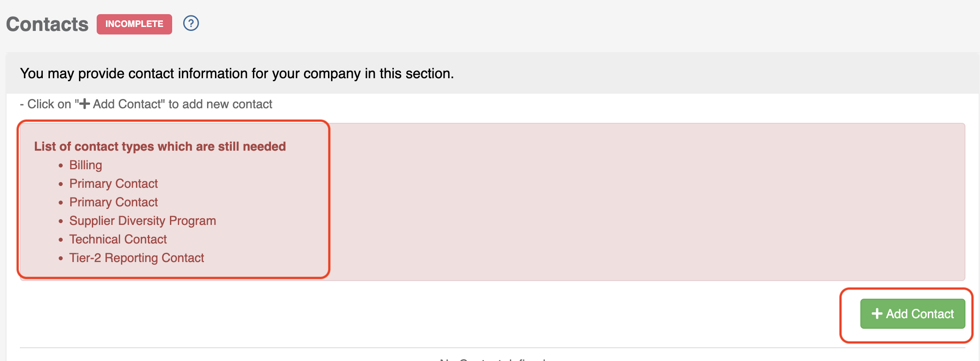Select the upper Primary Contact entry
The image size is (980, 361).
[113, 183]
